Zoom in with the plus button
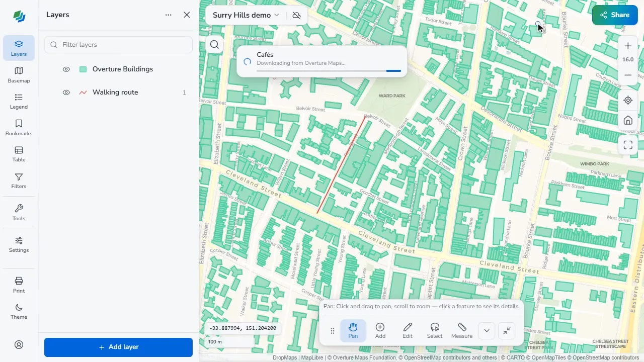Screen dimensions: 644x362 [x=628, y=46]
